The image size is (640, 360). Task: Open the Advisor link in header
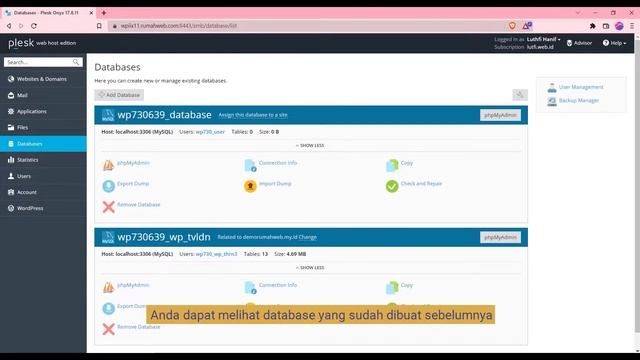(x=579, y=43)
